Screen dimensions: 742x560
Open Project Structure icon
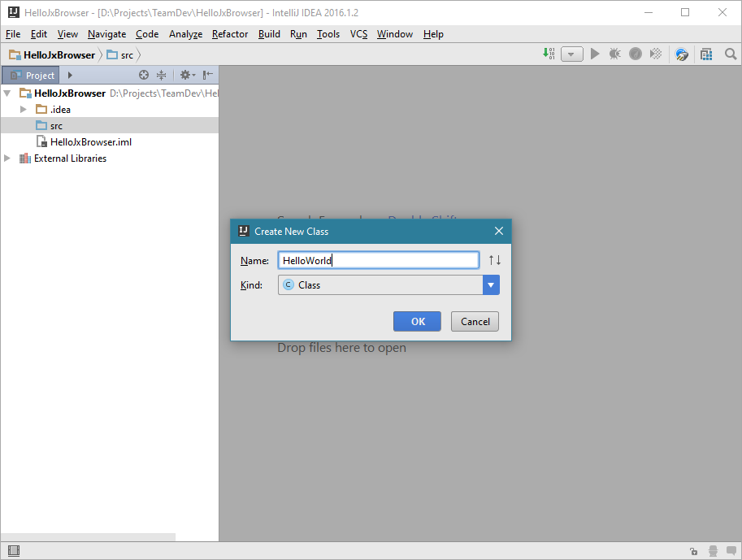tap(706, 54)
